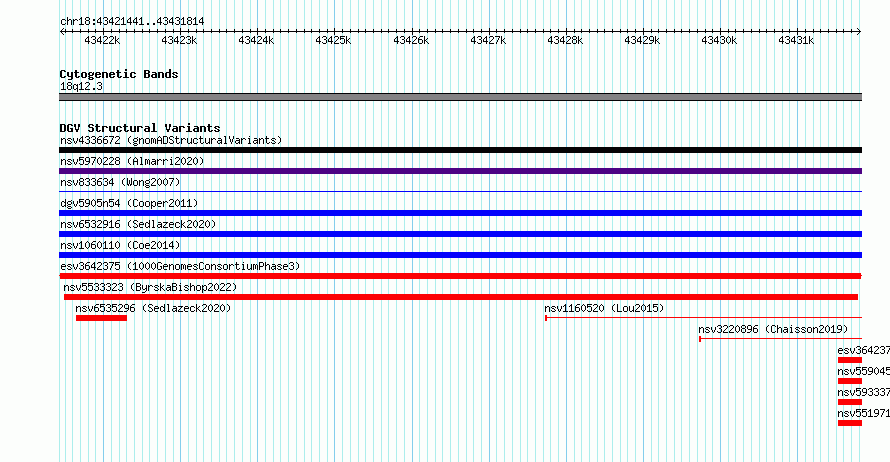Click the 43431k ruler label
Image resolution: width=890 pixels, height=462 pixels.
(796, 40)
